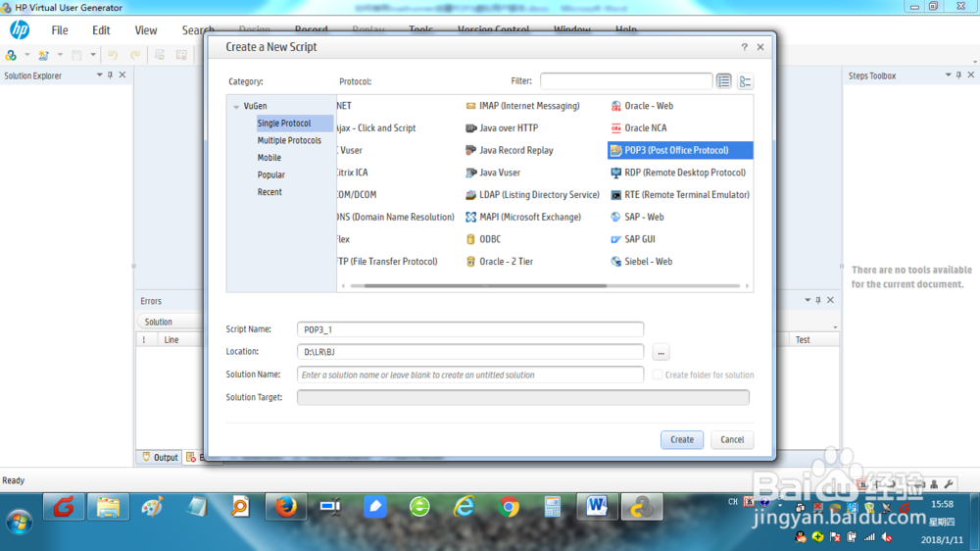Select the Popular category

pos(270,175)
